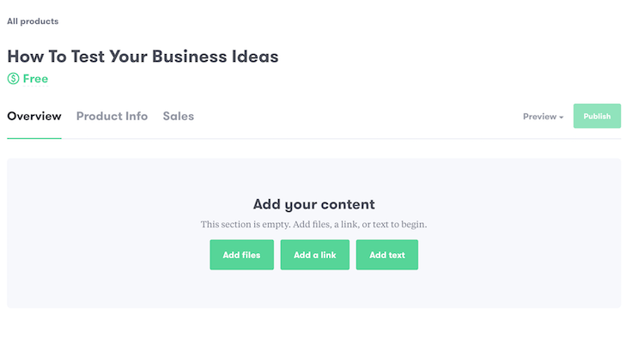Open the Product Info tab
This screenshot has height=338, width=644.
tap(112, 116)
